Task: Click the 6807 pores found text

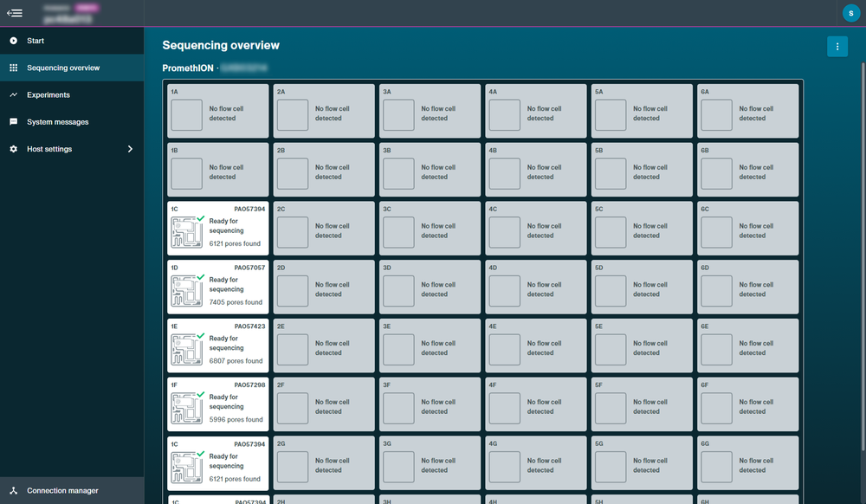Action: pyautogui.click(x=236, y=361)
